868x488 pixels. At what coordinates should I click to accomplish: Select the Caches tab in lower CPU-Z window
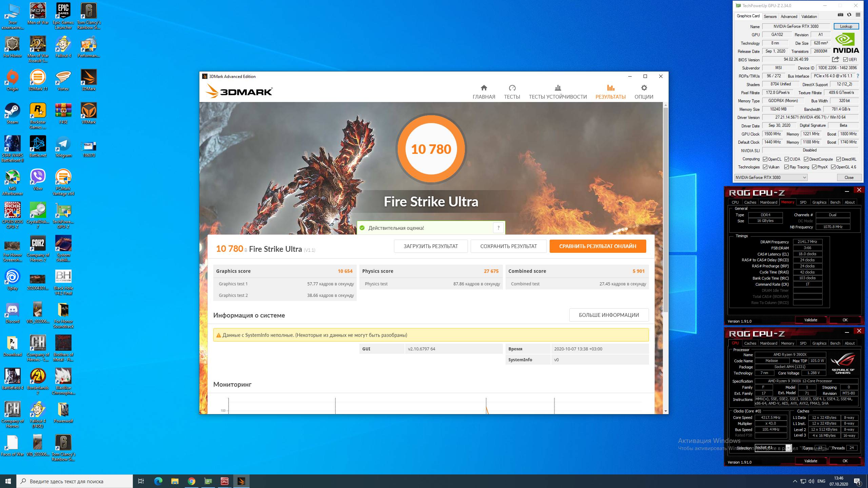click(750, 343)
